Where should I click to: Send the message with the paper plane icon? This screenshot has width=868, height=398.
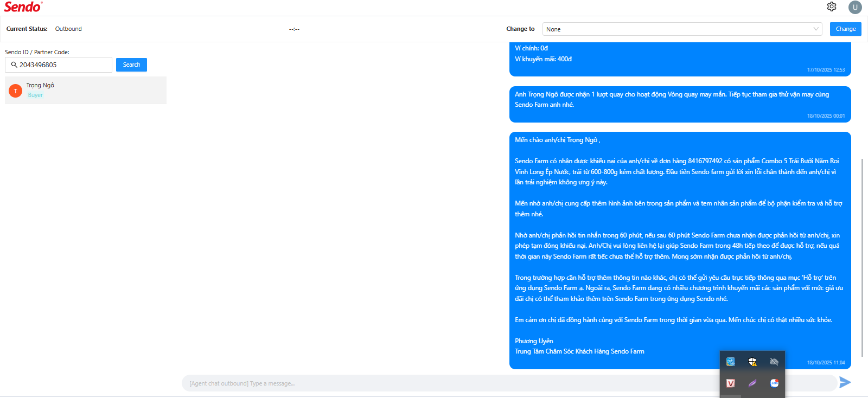(x=845, y=382)
